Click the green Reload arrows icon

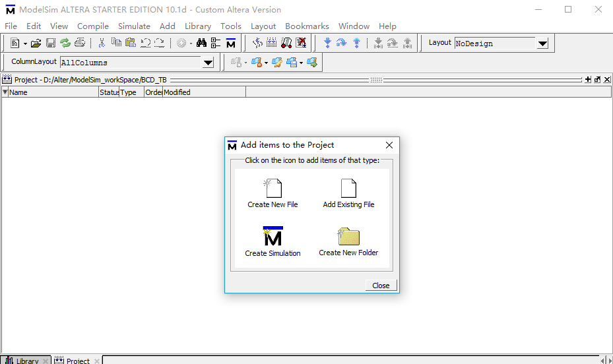pyautogui.click(x=65, y=43)
